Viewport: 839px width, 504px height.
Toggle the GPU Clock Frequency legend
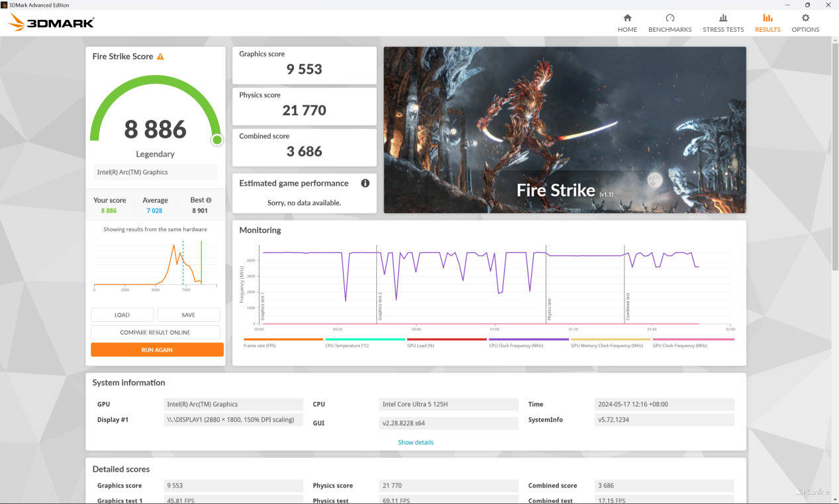pyautogui.click(x=693, y=343)
